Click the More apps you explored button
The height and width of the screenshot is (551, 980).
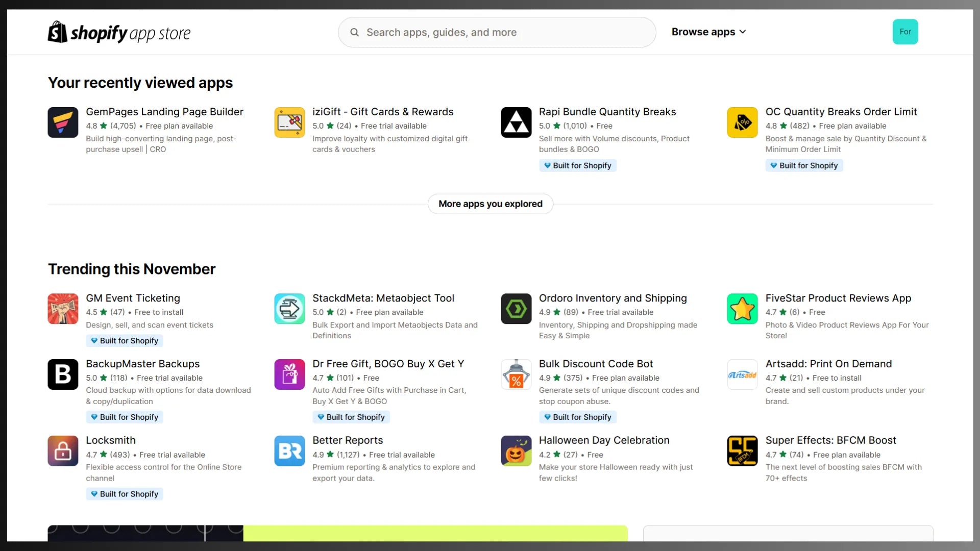coord(490,204)
